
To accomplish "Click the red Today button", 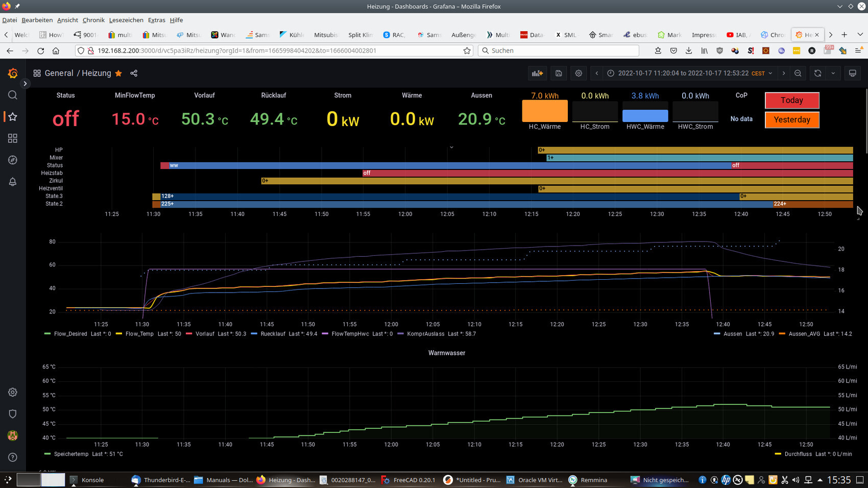I will [x=791, y=101].
